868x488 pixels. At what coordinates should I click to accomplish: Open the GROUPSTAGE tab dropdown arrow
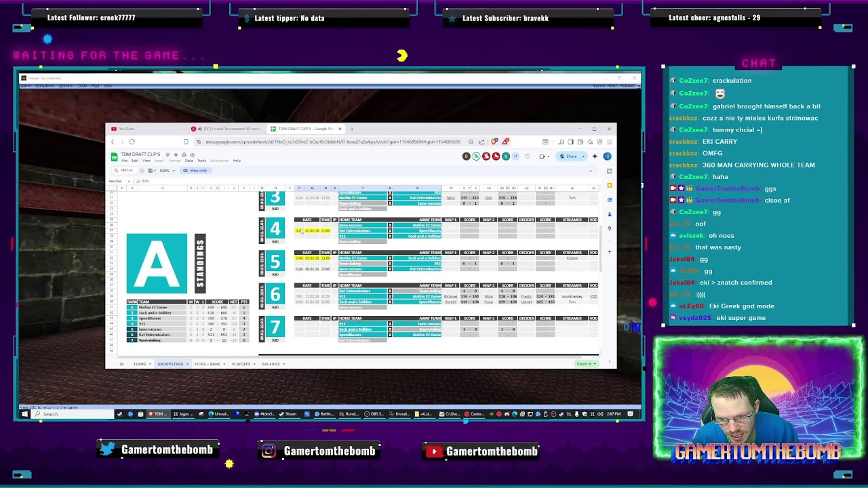coord(188,364)
